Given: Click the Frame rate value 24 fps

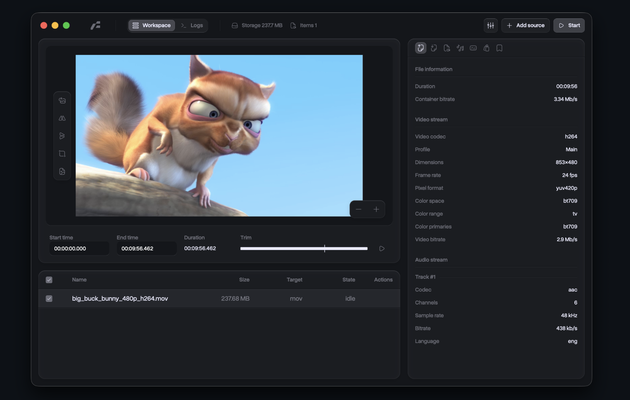Looking at the screenshot, I should 570,175.
